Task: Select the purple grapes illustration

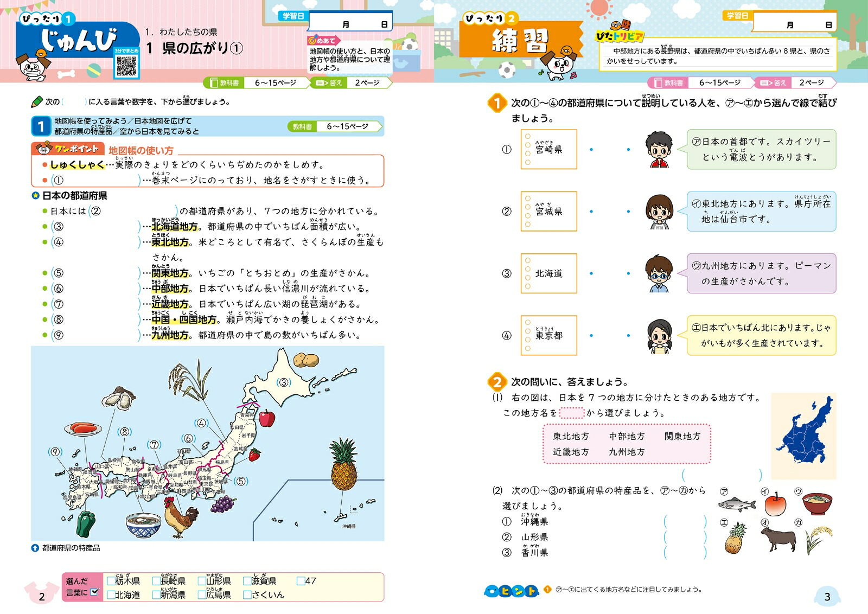Action: click(222, 504)
